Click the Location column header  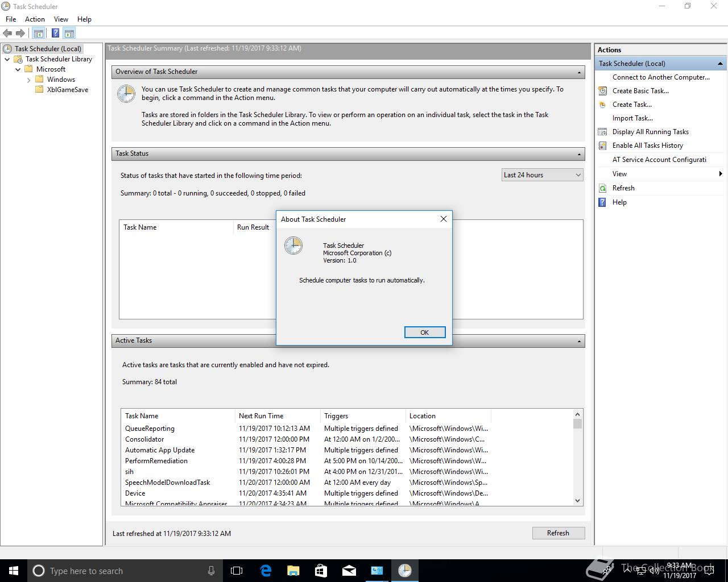(448, 416)
